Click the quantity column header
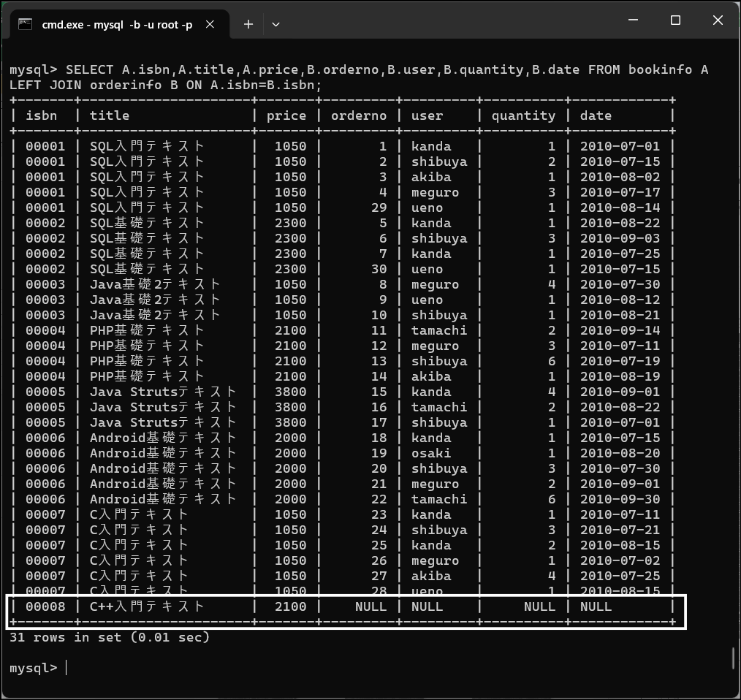The height and width of the screenshot is (700, 741). pos(523,115)
